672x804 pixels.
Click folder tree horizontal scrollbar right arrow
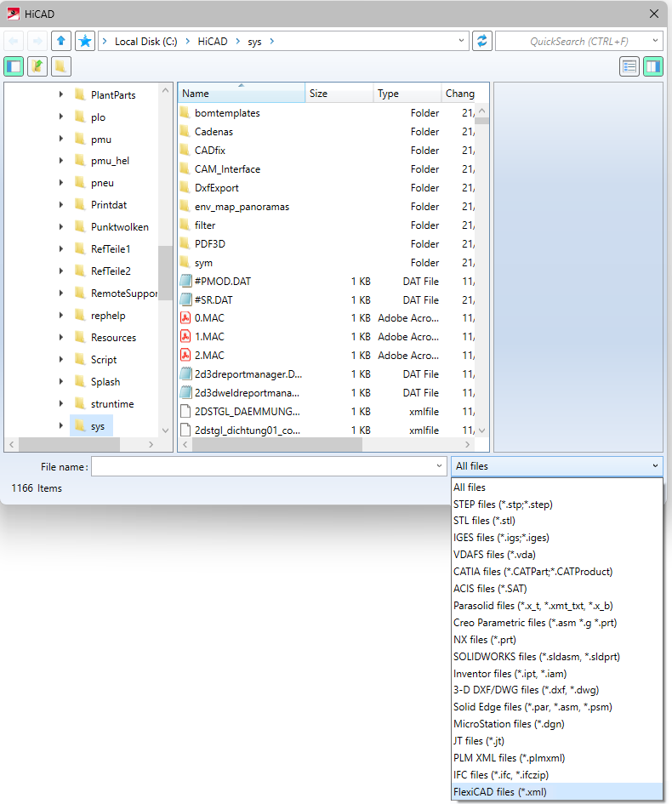[x=151, y=444]
